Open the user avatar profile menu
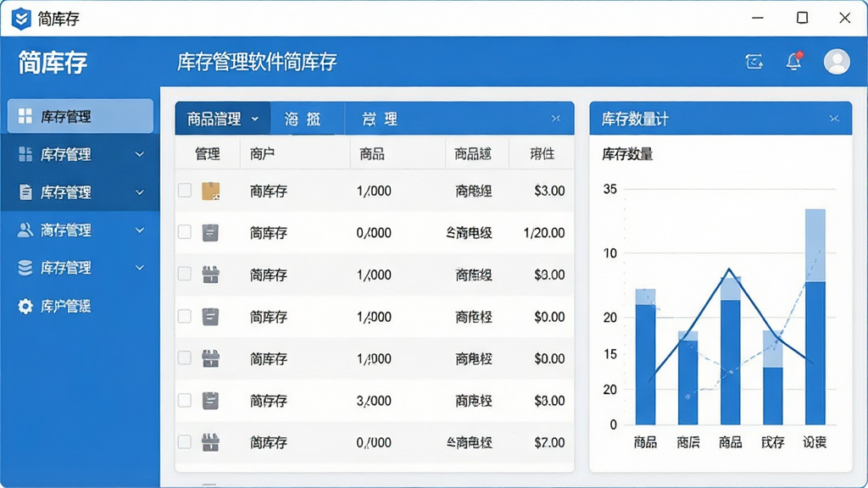 pos(837,61)
